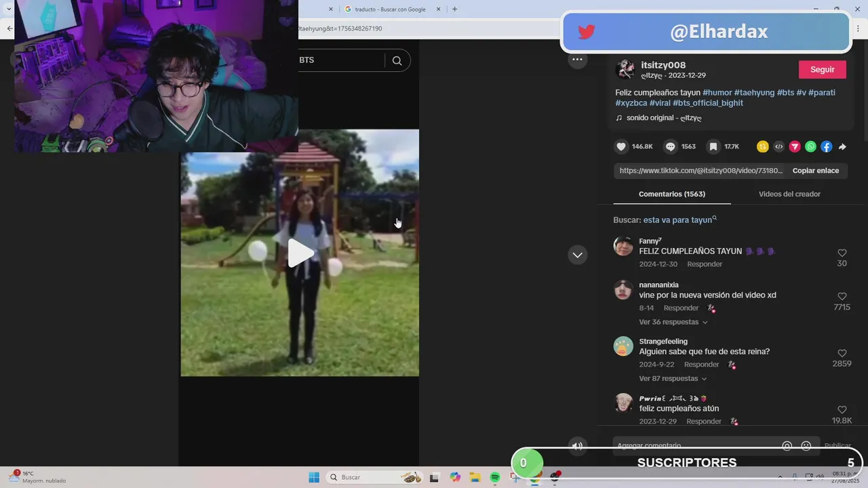
Task: Like Fanny's comment
Action: [842, 253]
